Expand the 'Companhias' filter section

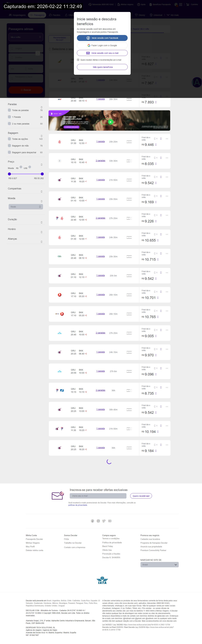point(42,191)
